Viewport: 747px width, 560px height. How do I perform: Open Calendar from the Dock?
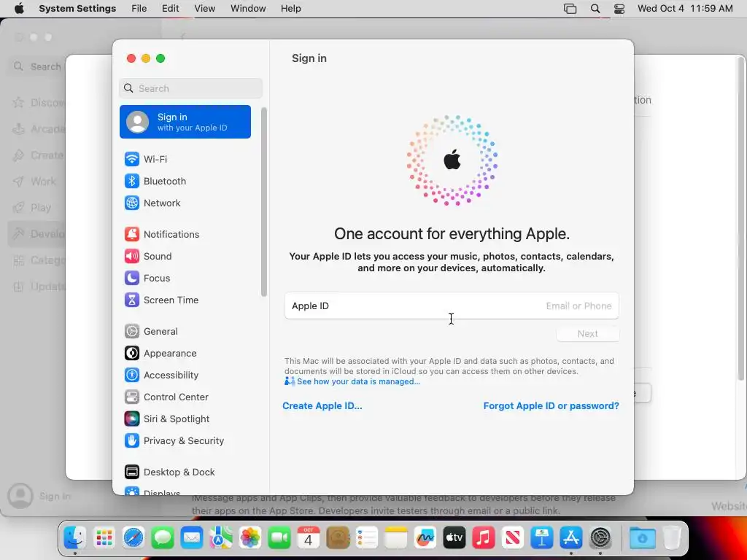coord(309,538)
